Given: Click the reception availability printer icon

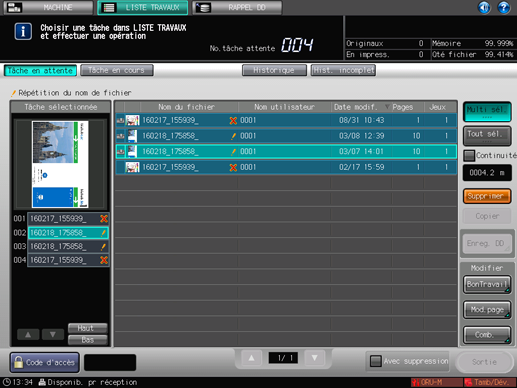Looking at the screenshot, I should click(42, 382).
